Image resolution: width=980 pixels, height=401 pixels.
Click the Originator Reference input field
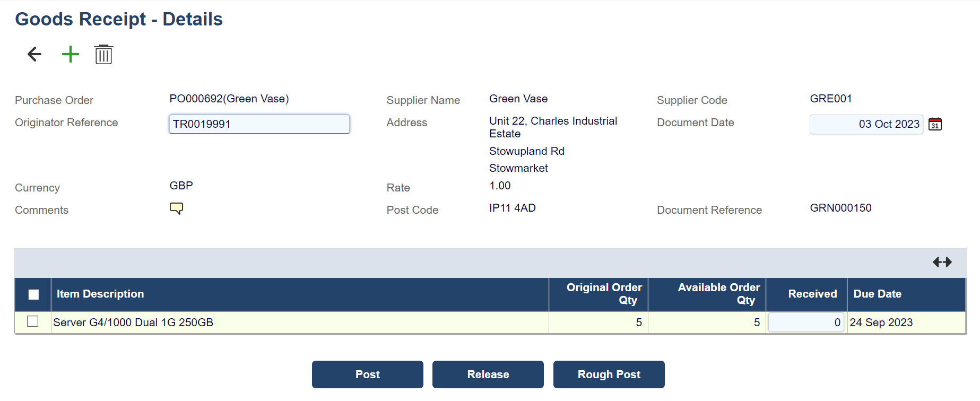259,124
